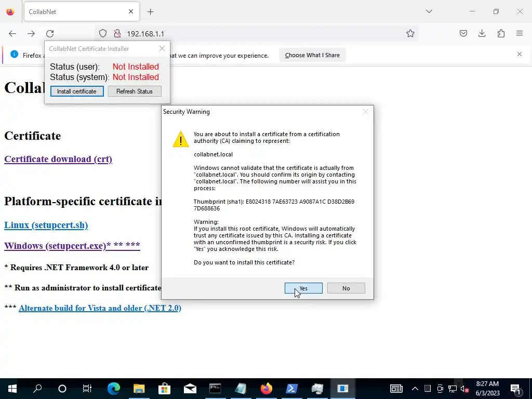Screen dimensions: 532x399
Task: Click the Choose What I Share button
Action: pos(312,55)
